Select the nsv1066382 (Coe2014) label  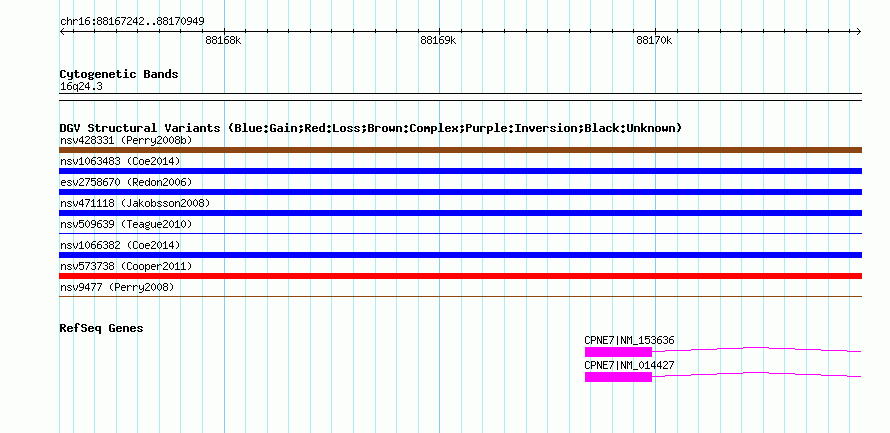click(x=120, y=245)
